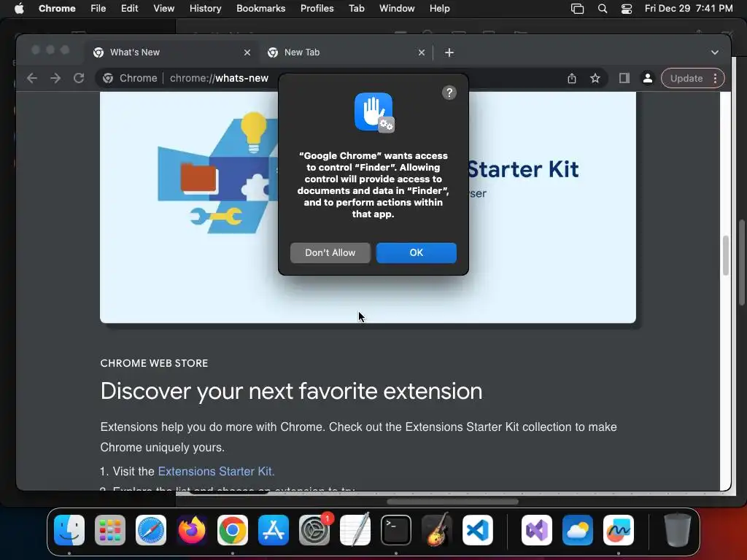This screenshot has height=560, width=747.
Task: Launch Firefox from the Dock
Action: coord(192,530)
